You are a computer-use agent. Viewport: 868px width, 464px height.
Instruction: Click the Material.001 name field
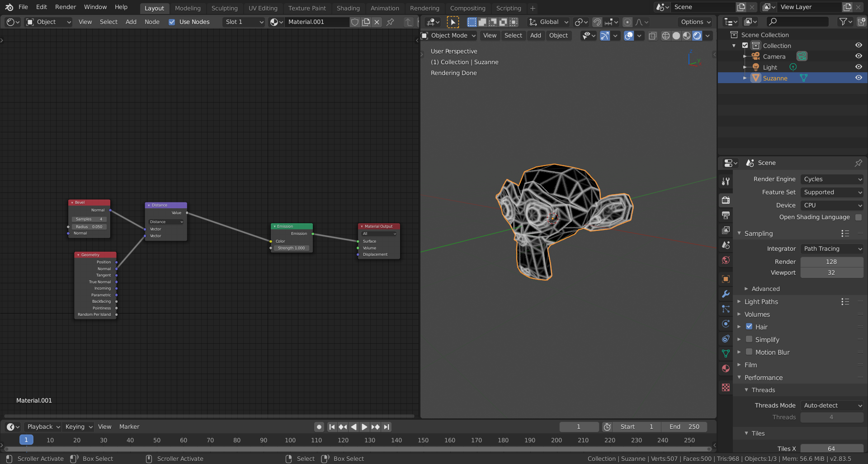click(x=317, y=22)
